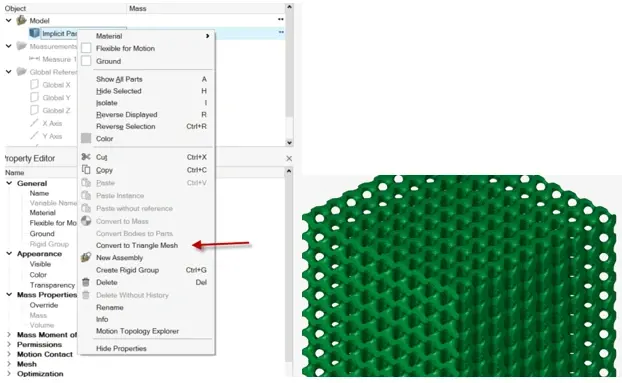Select Motion Topology Explorer entry
The width and height of the screenshot is (622, 383).
tap(137, 331)
